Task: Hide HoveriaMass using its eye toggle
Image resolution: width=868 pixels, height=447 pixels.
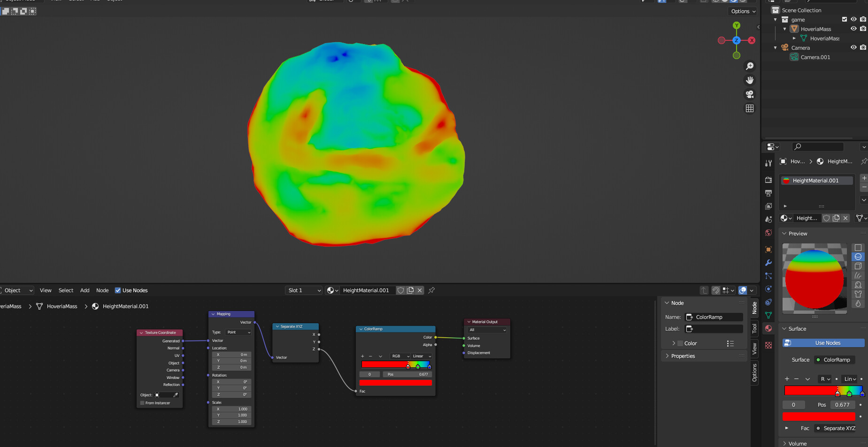Action: [853, 29]
